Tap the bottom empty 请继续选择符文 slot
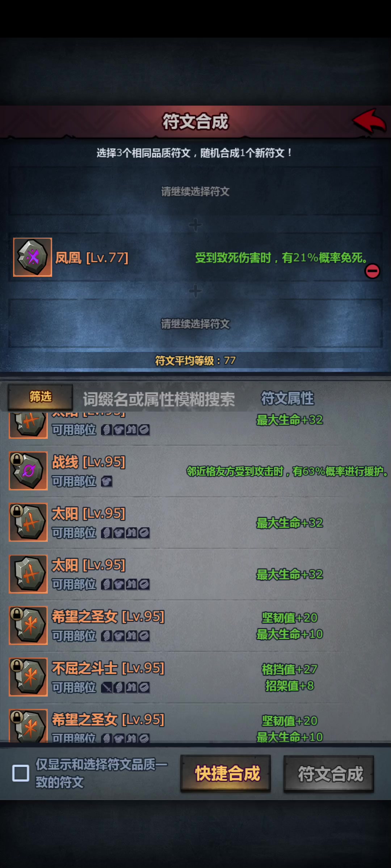 [x=195, y=323]
